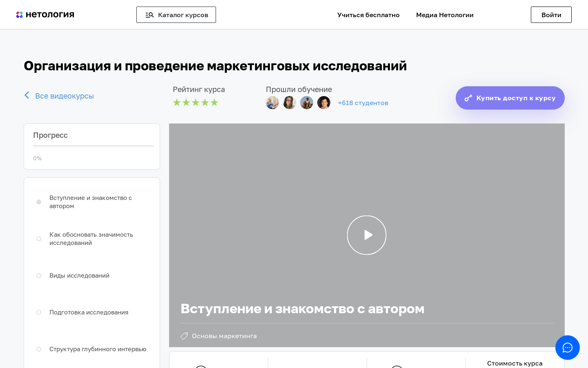
Task: Click Стоимость курса label
Action: pyautogui.click(x=515, y=363)
